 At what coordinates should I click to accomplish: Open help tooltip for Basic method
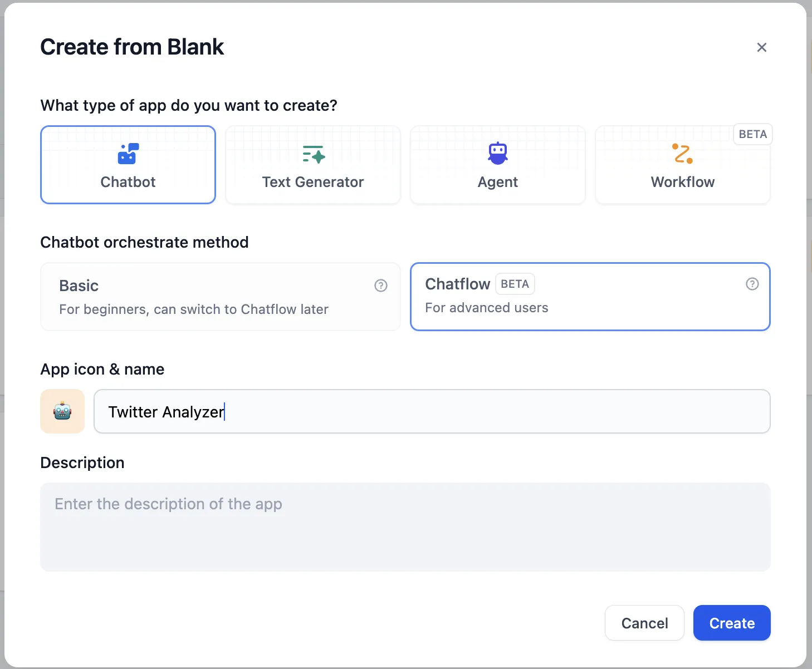tap(381, 286)
